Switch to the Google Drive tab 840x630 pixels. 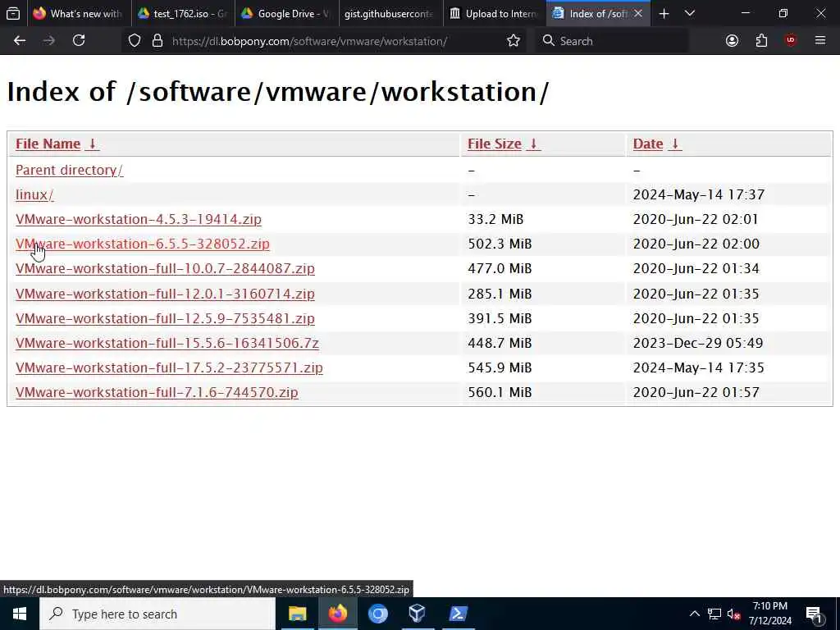coord(286,14)
